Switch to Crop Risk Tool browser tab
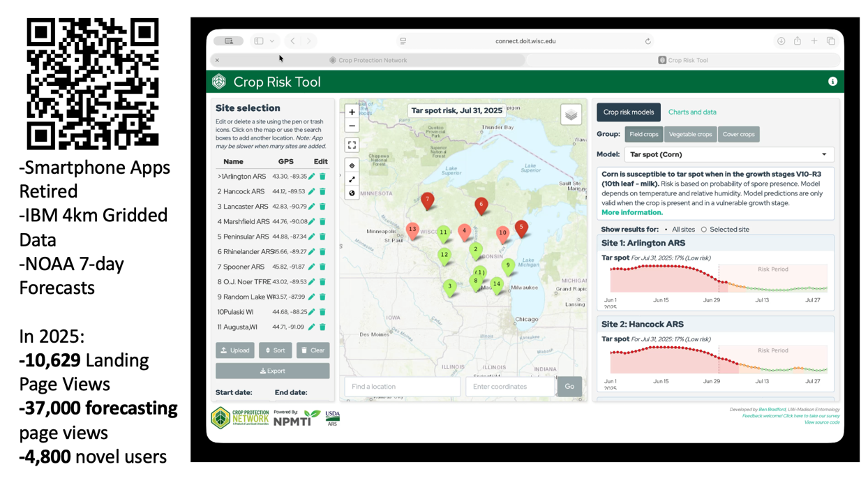The width and height of the screenshot is (868, 490). click(683, 60)
